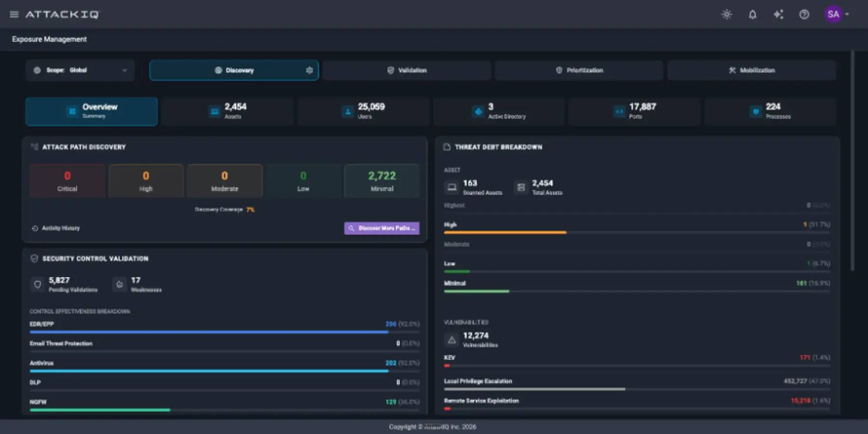
Task: Open the 224 Processes card
Action: 770,111
